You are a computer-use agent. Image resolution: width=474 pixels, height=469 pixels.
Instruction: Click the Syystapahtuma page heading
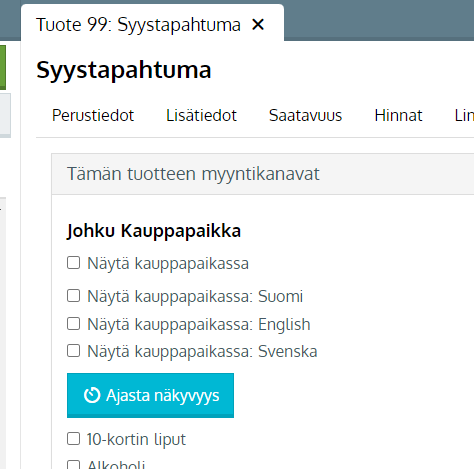tap(124, 70)
